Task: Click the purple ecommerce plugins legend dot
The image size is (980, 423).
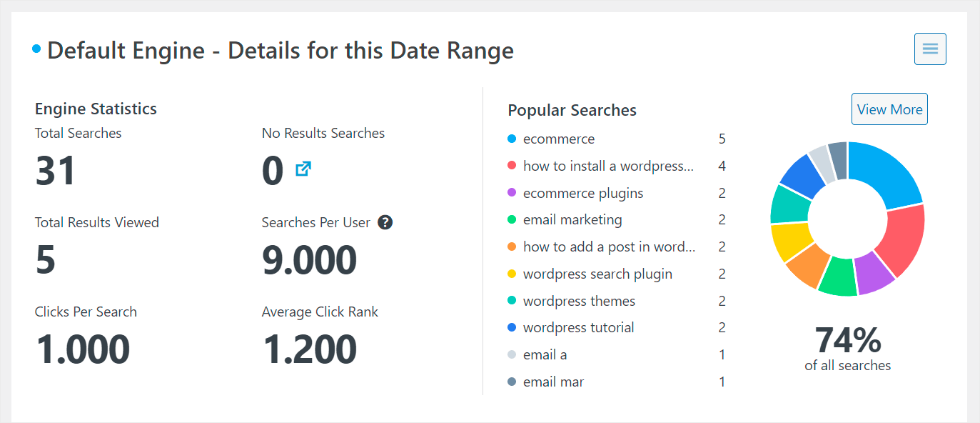Action: pyautogui.click(x=512, y=193)
